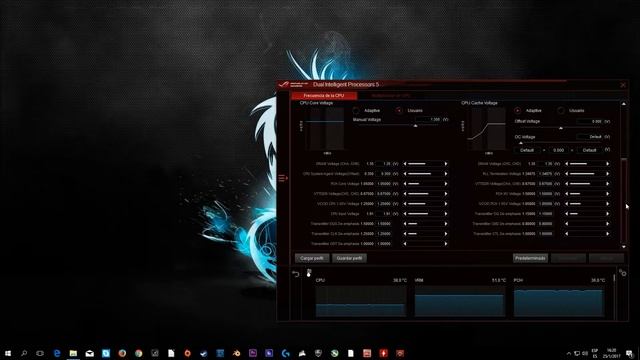Open Blender from the taskbar

[236, 353]
